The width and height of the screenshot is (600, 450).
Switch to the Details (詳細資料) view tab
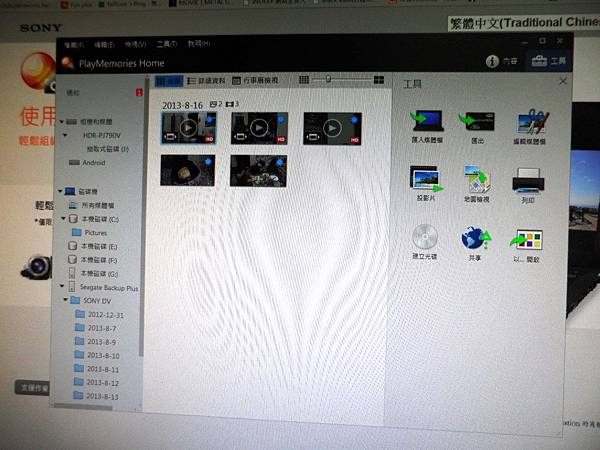tap(206, 81)
